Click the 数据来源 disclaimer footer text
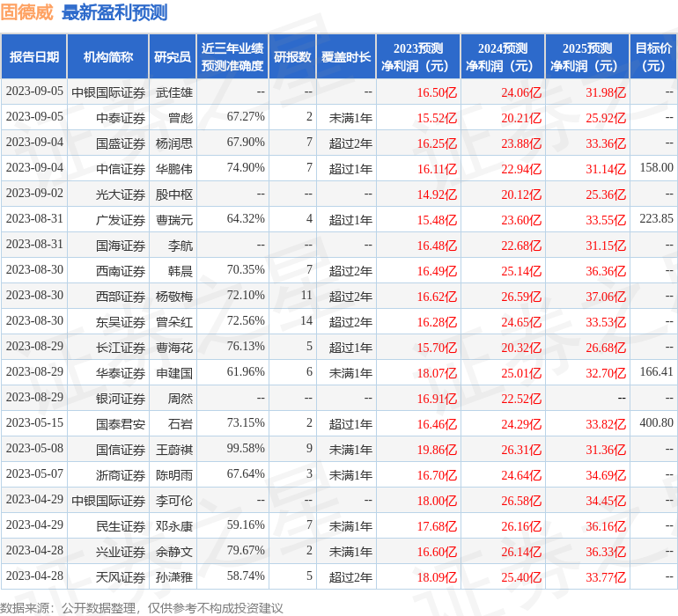This screenshot has width=678, height=616. (x=142, y=608)
